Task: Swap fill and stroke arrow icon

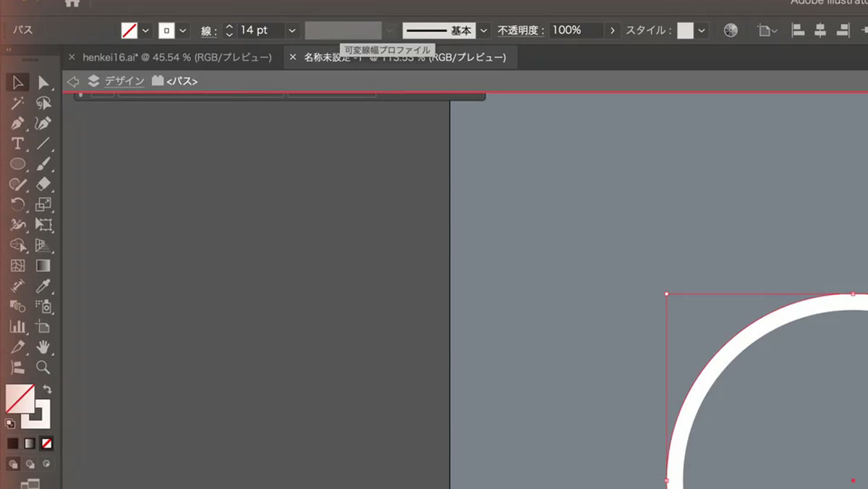Action: pyautogui.click(x=47, y=389)
